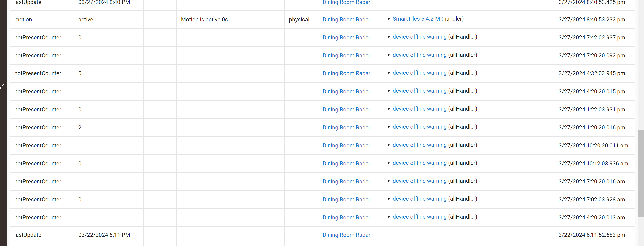This screenshot has width=644, height=246.
Task: Open the SmartTiles 5.4.2-M handler link
Action: coord(416,19)
